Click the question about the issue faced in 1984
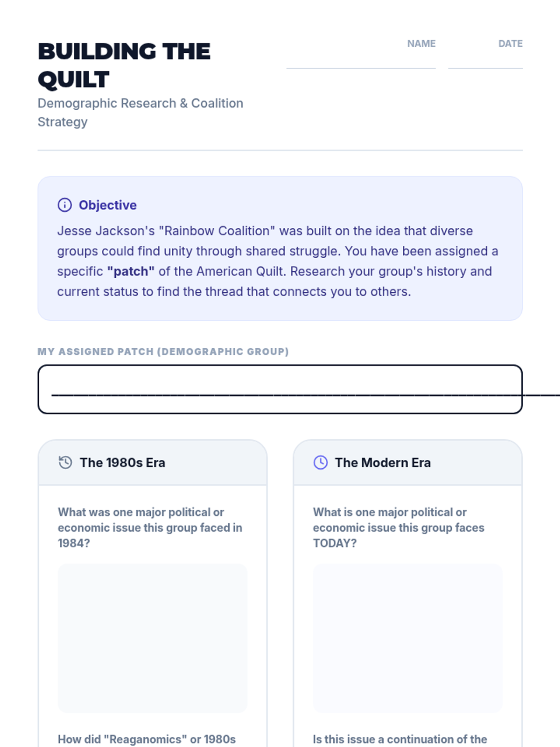560x747 pixels. (149, 528)
